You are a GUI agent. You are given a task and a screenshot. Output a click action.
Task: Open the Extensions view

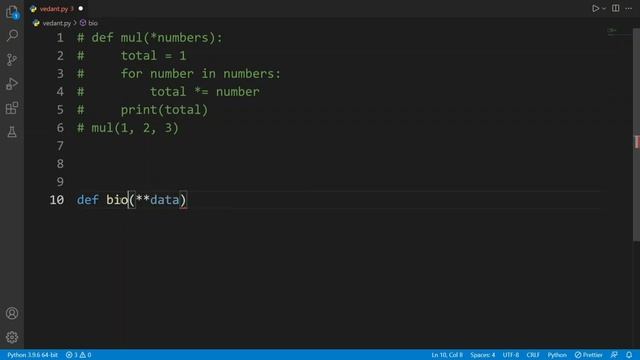(12, 108)
